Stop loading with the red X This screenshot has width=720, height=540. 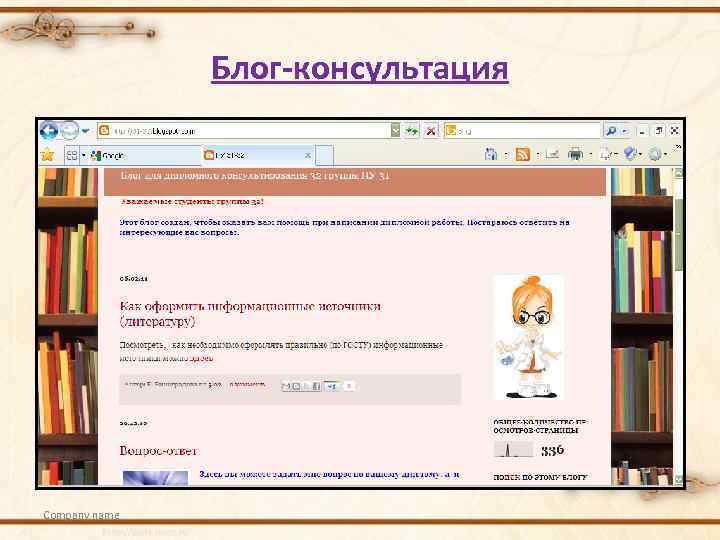[x=431, y=131]
